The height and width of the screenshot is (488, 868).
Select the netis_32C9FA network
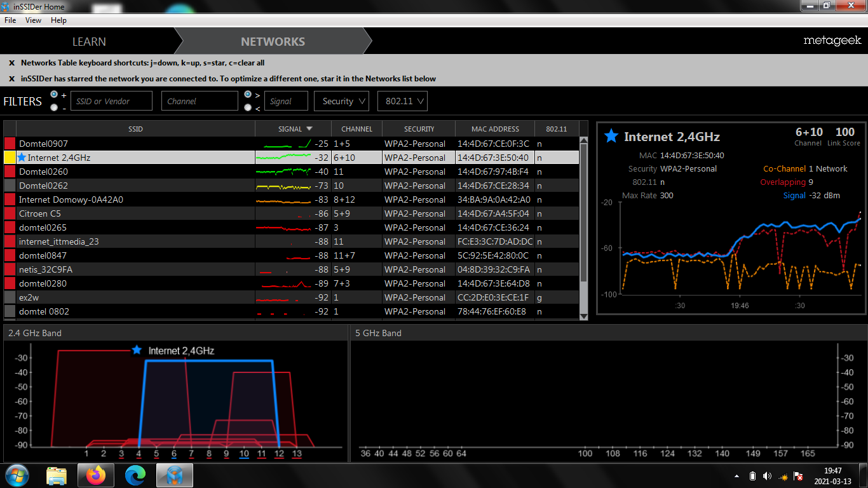click(292, 269)
